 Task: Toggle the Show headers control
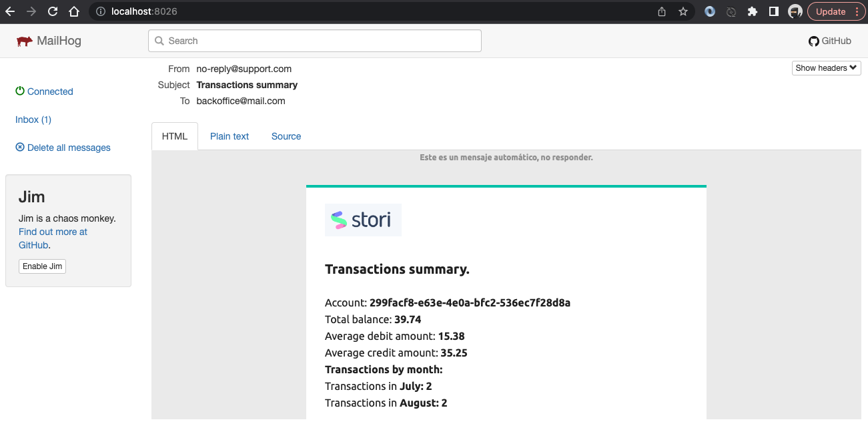(825, 67)
